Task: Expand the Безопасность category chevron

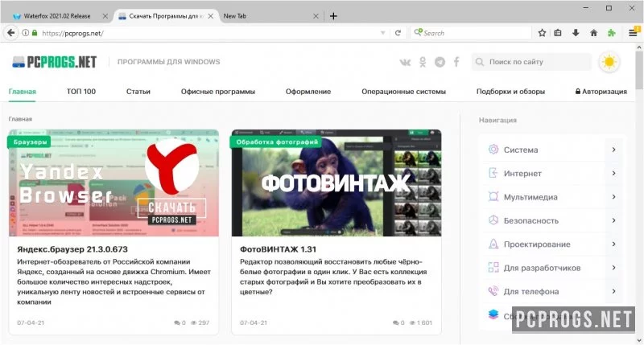Action: (x=613, y=220)
